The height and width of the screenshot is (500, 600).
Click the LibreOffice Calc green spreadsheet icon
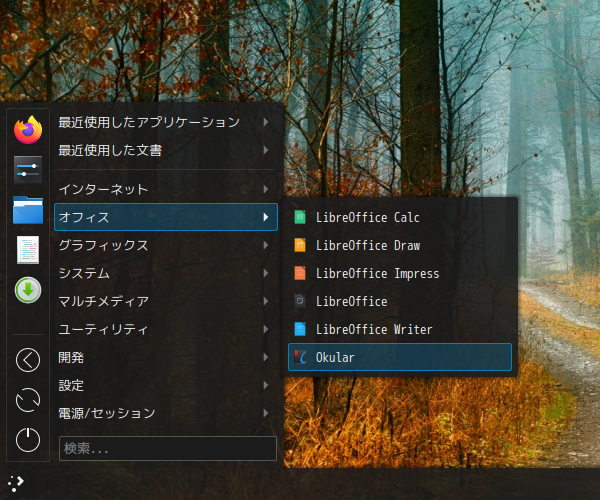coord(300,217)
